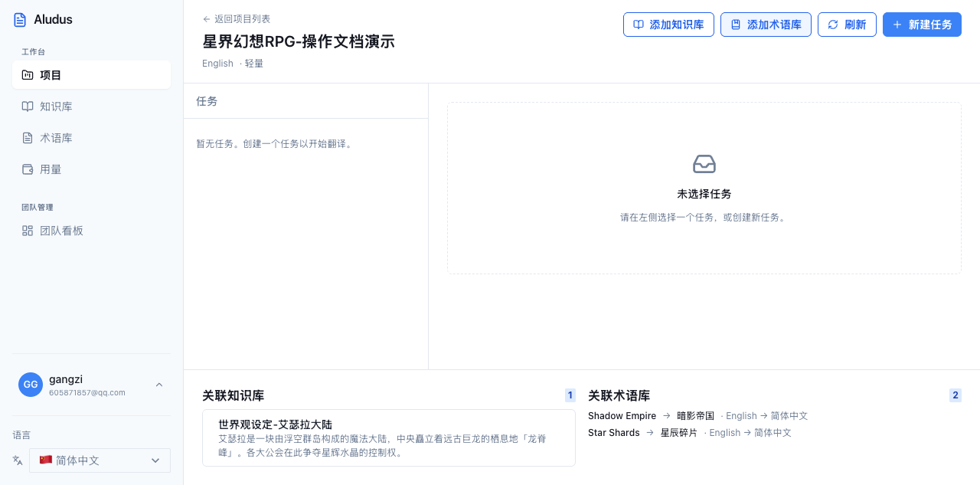Open 团队看板 in the sidebar
This screenshot has width=980, height=485.
[91, 231]
